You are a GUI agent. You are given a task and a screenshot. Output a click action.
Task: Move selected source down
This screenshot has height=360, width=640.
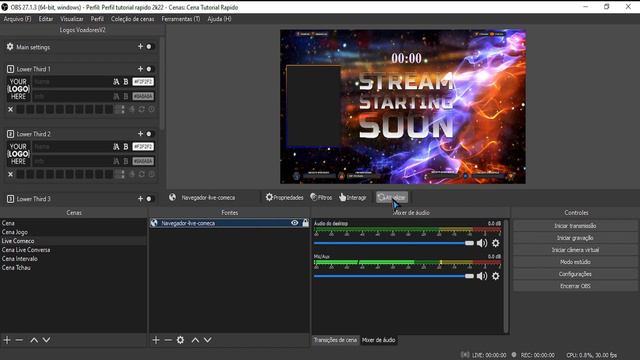coord(208,340)
